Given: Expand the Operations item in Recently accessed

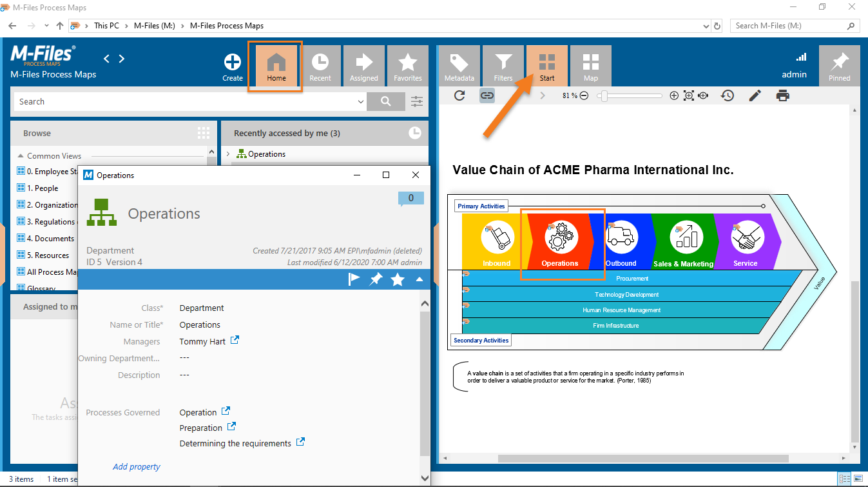Looking at the screenshot, I should (x=228, y=154).
